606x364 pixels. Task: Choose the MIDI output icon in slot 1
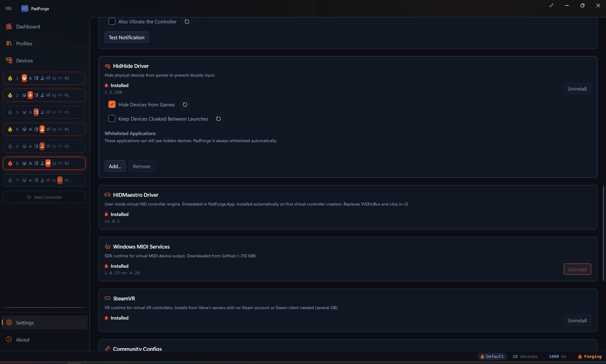tap(54, 78)
